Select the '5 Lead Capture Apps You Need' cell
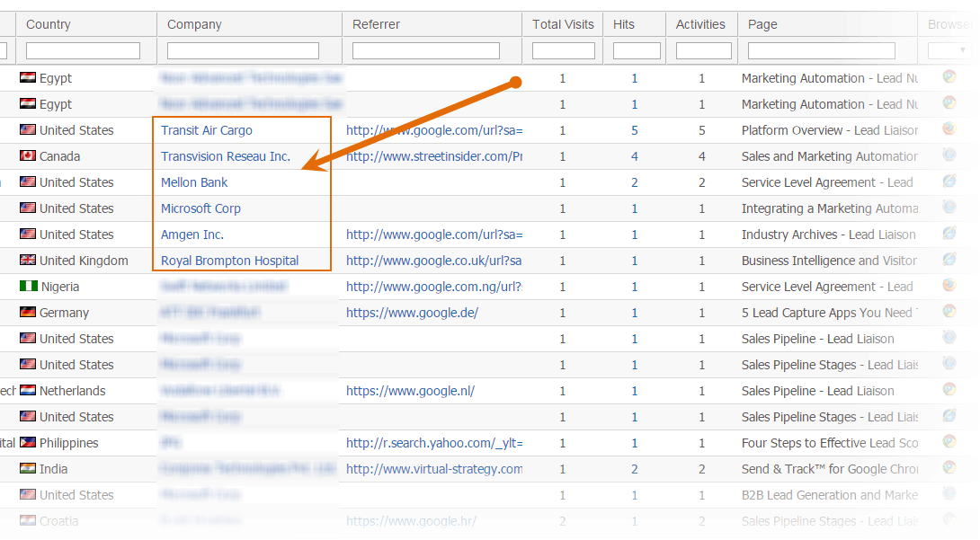This screenshot has height=540, width=980. click(x=830, y=313)
